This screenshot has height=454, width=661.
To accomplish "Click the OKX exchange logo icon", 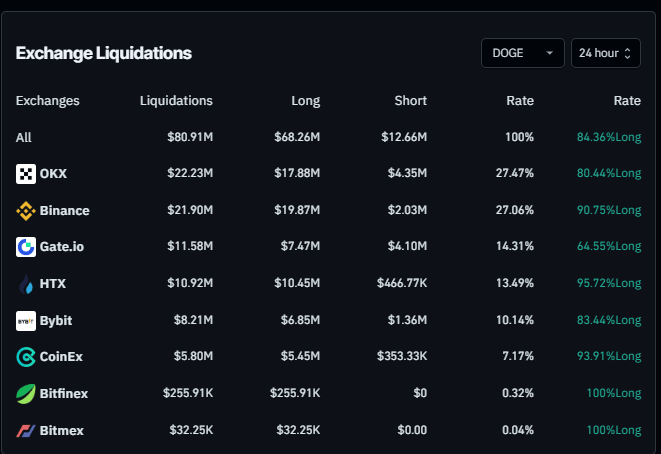I will pos(26,174).
